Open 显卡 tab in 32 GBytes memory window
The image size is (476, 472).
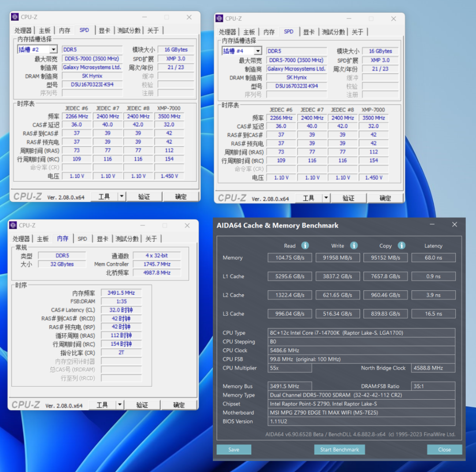(103, 239)
